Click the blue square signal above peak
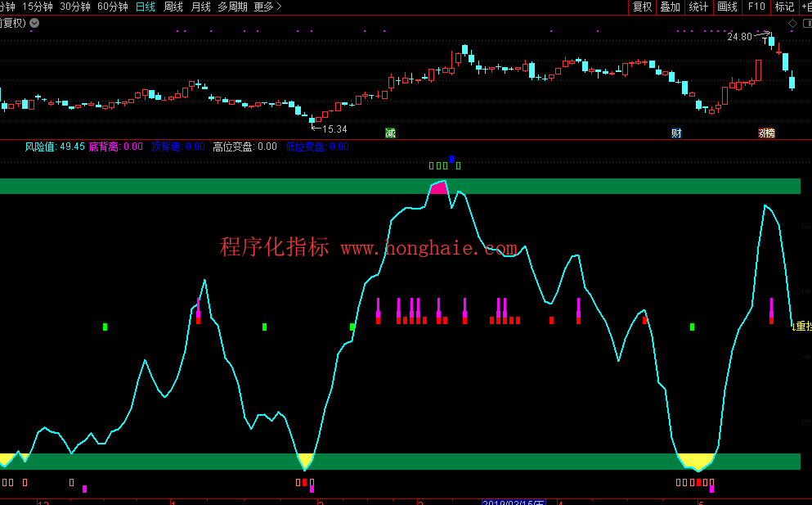Image resolution: width=812 pixels, height=505 pixels. pos(451,159)
